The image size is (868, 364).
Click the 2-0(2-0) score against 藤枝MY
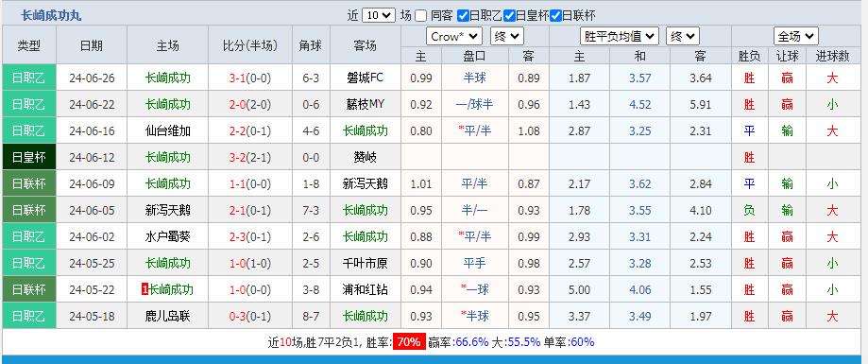(250, 104)
